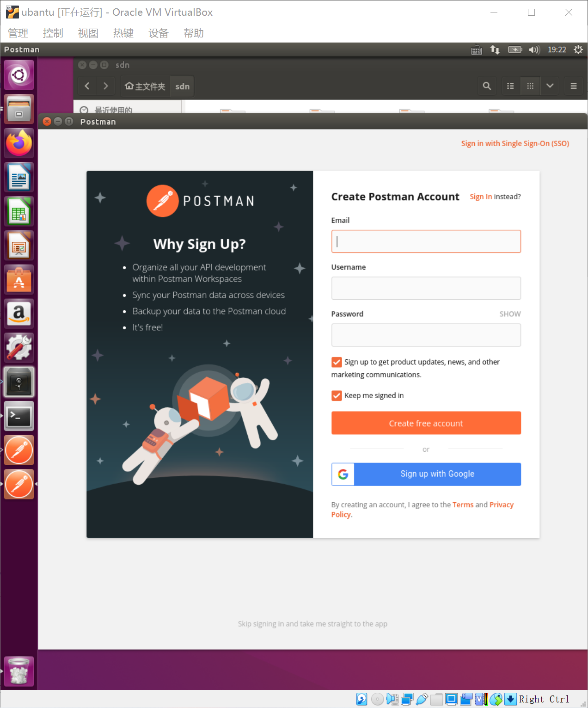
Task: Switch to list view in the Files window
Action: click(510, 86)
